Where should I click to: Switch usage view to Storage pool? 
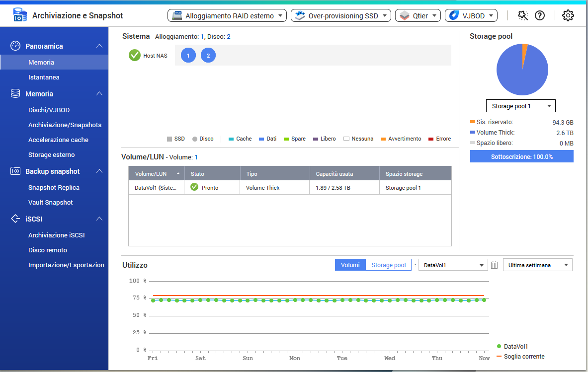[x=389, y=265]
